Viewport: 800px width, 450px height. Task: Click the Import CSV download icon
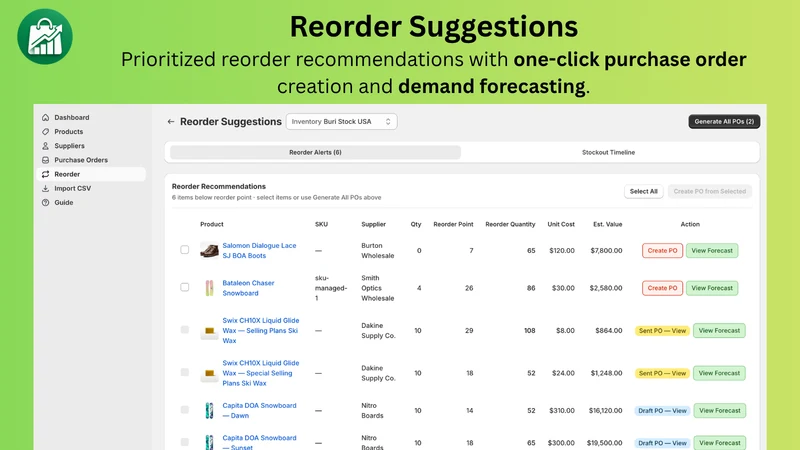45,188
